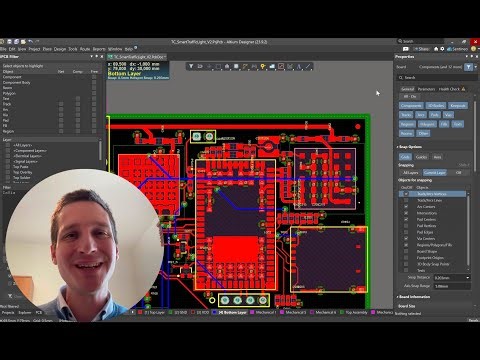Open the Design menu
The image size is (480, 360).
click(x=60, y=49)
